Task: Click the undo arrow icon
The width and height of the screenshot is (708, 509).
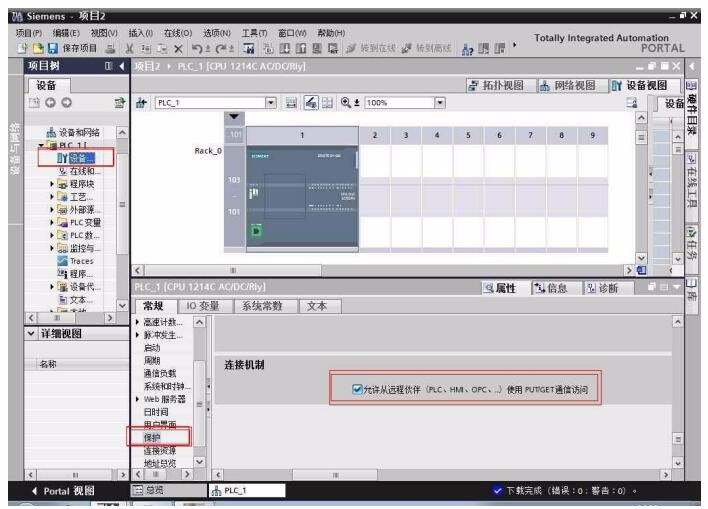Action: click(x=197, y=49)
